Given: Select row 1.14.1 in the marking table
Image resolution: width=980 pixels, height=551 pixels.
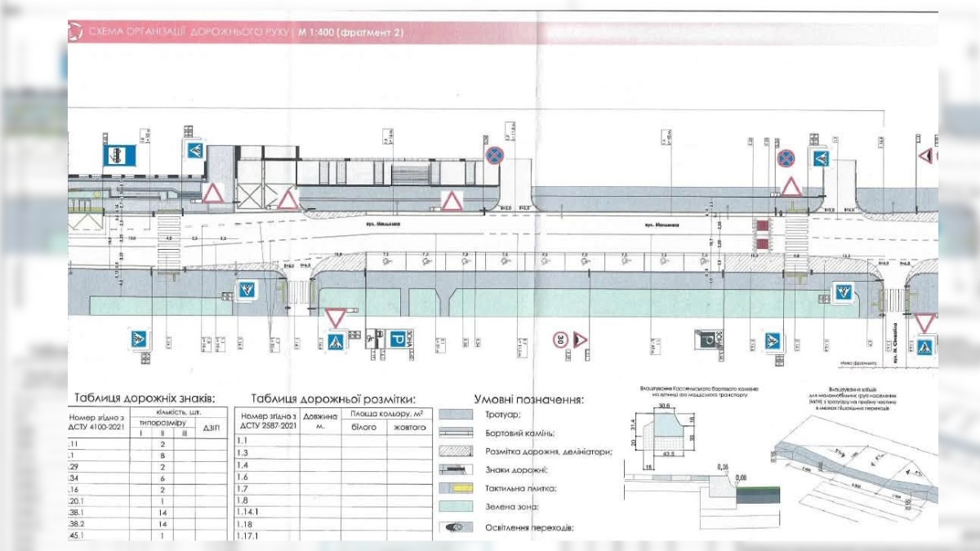Looking at the screenshot, I should pyautogui.click(x=333, y=511).
